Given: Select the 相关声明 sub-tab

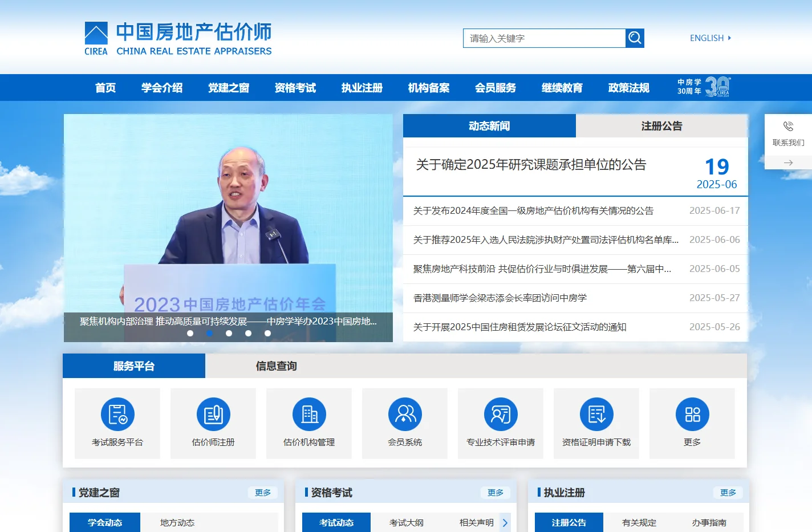Looking at the screenshot, I should [x=477, y=522].
